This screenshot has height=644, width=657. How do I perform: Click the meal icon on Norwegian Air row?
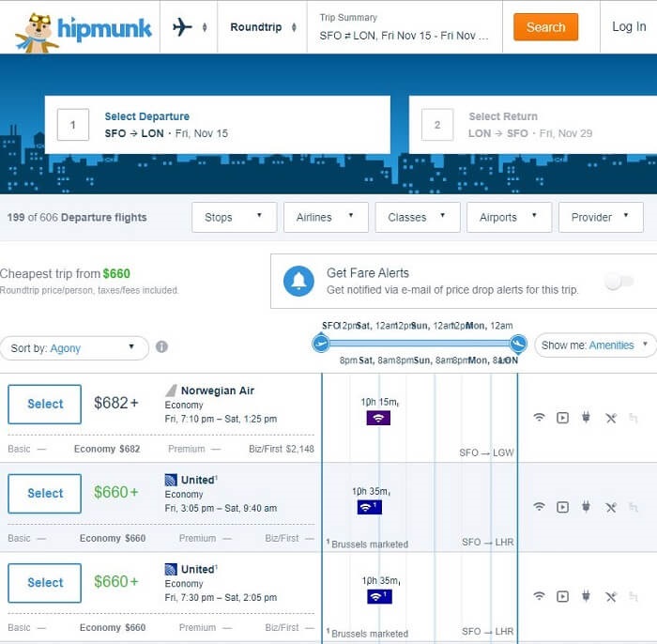pyautogui.click(x=610, y=418)
